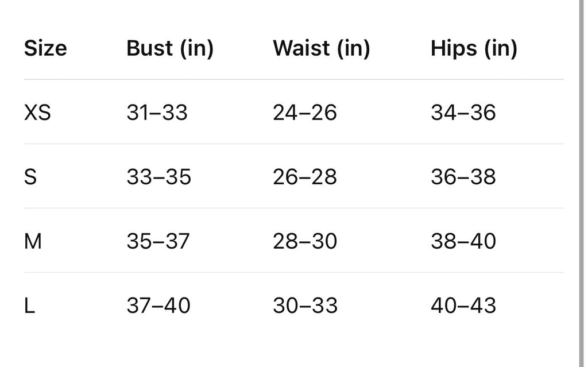
Task: Click the S hips value 36–38
Action: 463,177
